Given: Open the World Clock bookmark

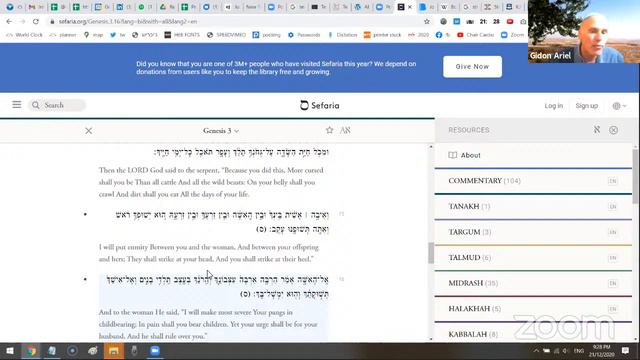Looking at the screenshot, I should [x=24, y=35].
